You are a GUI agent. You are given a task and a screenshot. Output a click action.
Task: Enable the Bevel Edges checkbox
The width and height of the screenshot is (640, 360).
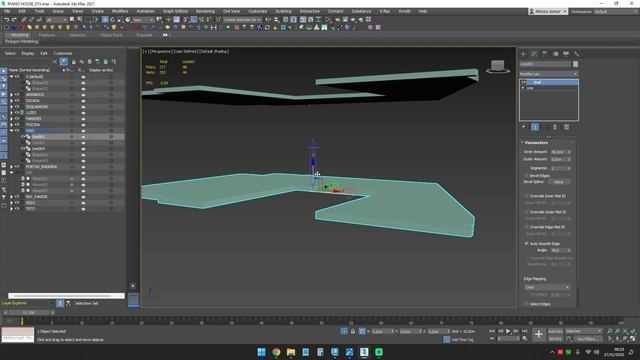point(527,176)
